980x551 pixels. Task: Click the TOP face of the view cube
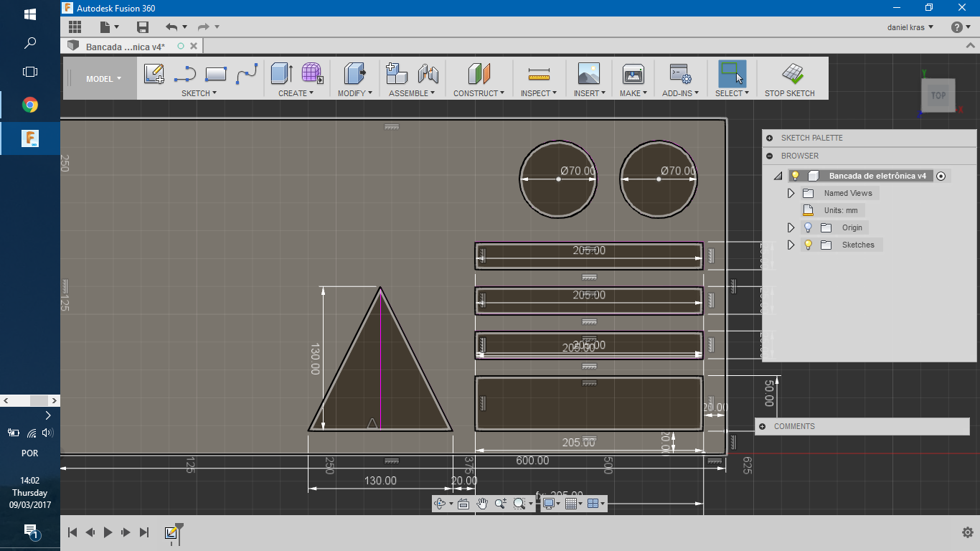click(938, 95)
